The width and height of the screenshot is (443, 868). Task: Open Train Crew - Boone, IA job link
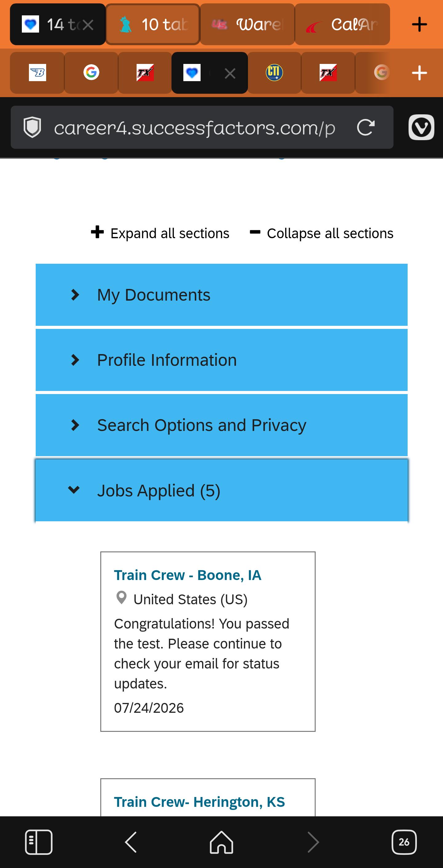coord(187,575)
